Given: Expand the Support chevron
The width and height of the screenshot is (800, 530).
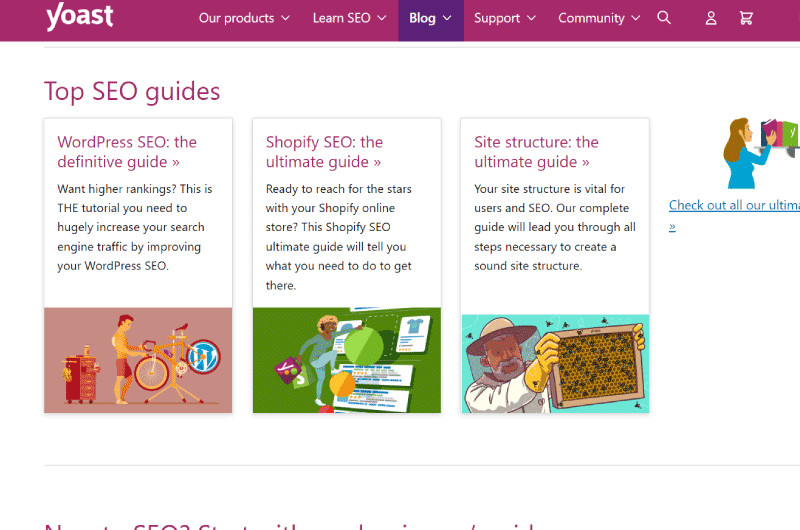Looking at the screenshot, I should point(532,18).
